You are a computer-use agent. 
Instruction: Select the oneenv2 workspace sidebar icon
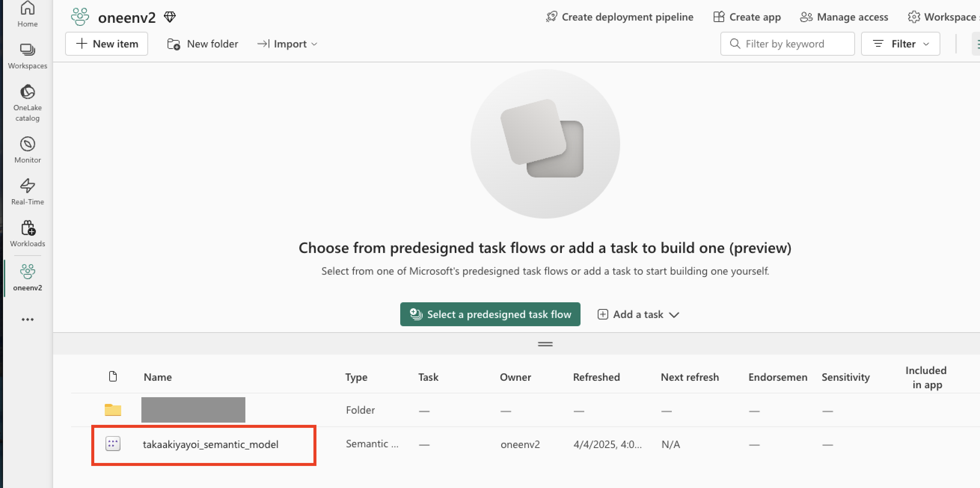click(x=27, y=277)
